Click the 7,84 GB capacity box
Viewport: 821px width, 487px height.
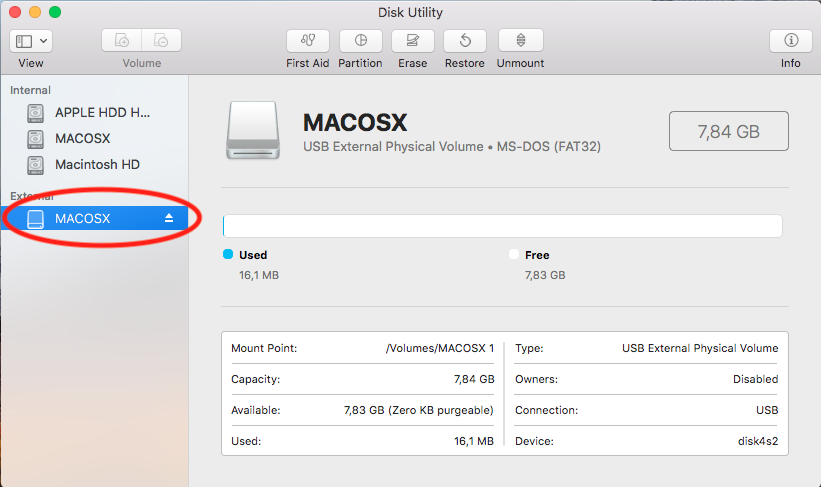(x=728, y=131)
